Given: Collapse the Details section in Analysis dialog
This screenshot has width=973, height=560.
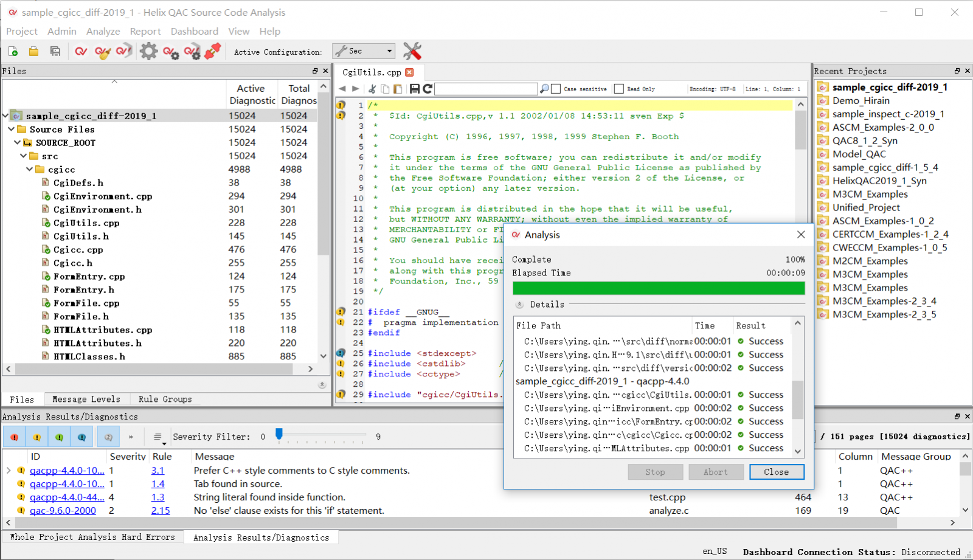Looking at the screenshot, I should click(x=519, y=305).
